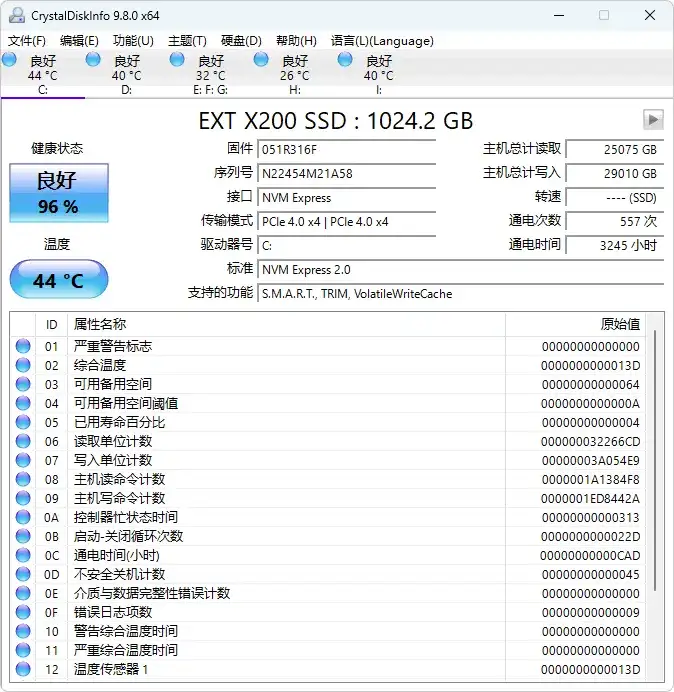Screen dimensions: 674x692
Task: Click the 属性名称 column header
Action: pyautogui.click(x=286, y=324)
